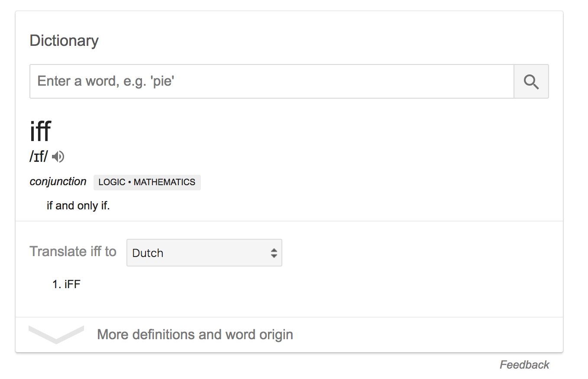Open the Dutch language dropdown
This screenshot has height=379, width=588.
[x=204, y=253]
